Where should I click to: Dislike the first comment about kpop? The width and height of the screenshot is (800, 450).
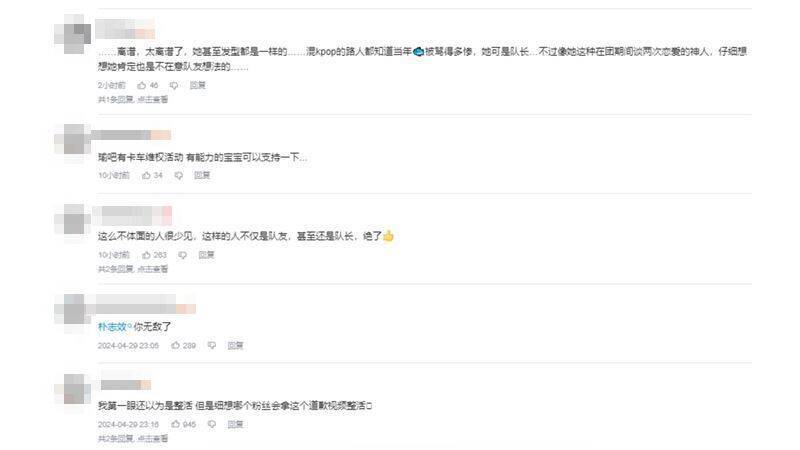click(x=174, y=85)
